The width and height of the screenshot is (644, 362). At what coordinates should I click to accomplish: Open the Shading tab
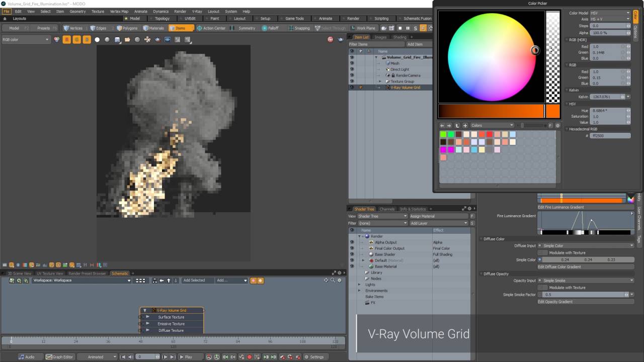point(400,37)
